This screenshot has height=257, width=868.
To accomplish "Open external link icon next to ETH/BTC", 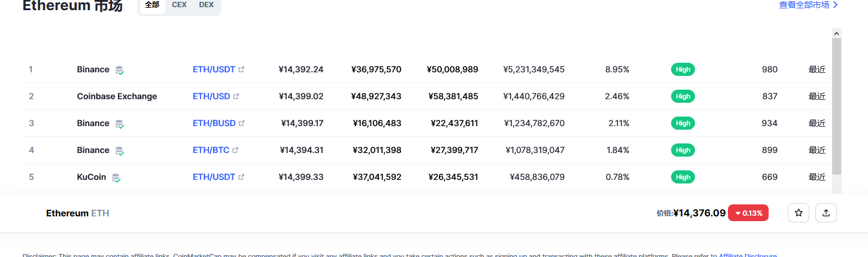I will 235,150.
